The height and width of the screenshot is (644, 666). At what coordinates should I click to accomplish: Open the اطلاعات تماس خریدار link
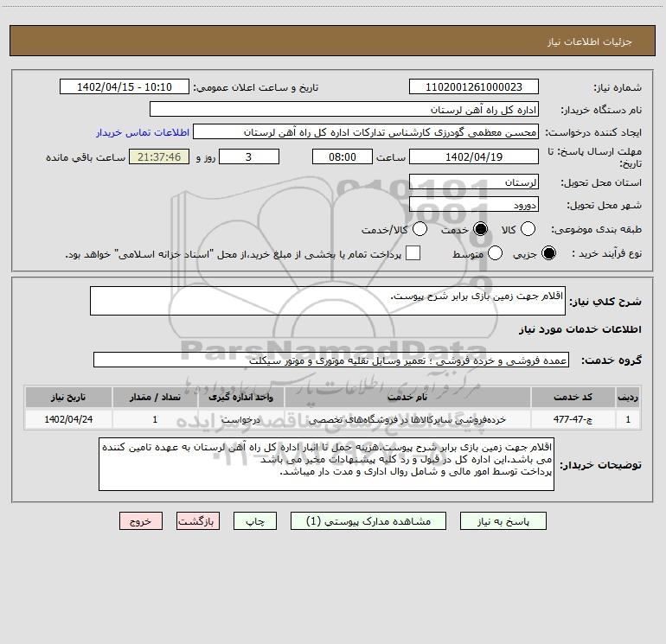click(143, 132)
